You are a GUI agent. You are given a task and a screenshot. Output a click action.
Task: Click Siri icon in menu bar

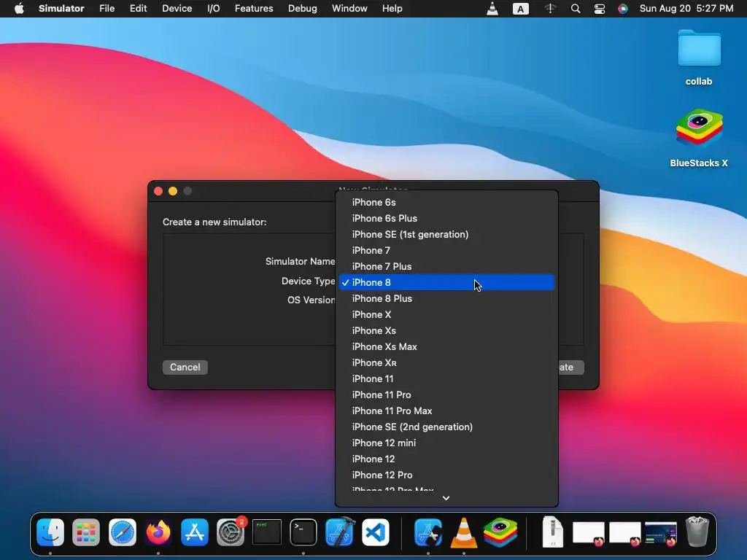click(x=623, y=9)
